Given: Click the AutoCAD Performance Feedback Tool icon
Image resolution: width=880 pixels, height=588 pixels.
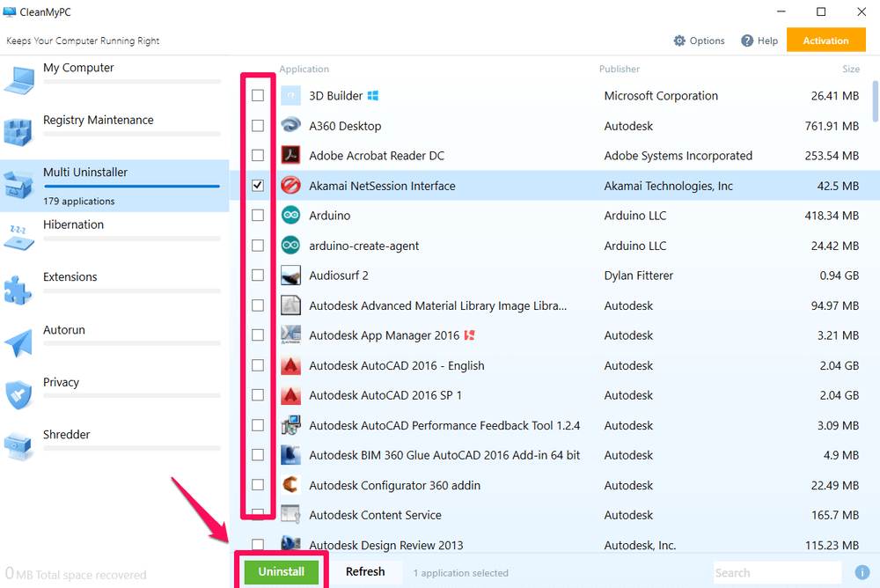Looking at the screenshot, I should (x=290, y=425).
